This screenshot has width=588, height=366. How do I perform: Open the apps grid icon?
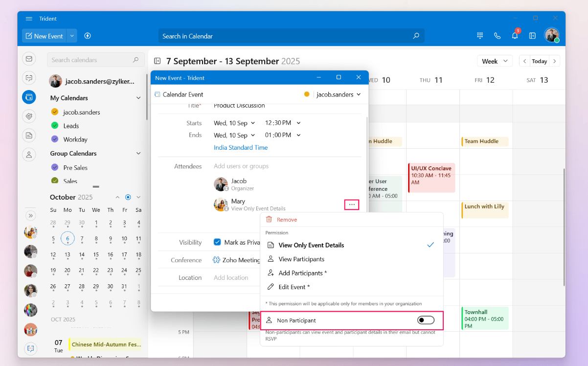coord(480,36)
